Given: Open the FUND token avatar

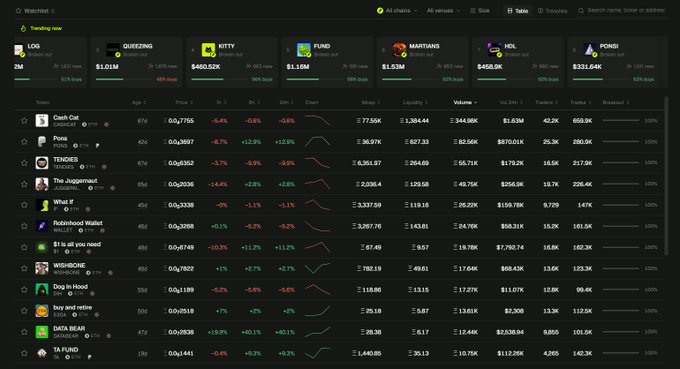Looking at the screenshot, I should 304,50.
